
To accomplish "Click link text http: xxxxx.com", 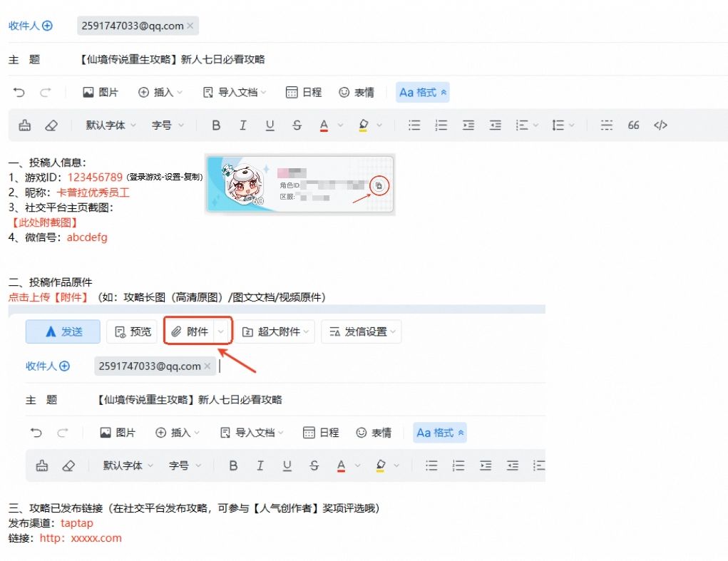I will [x=81, y=538].
